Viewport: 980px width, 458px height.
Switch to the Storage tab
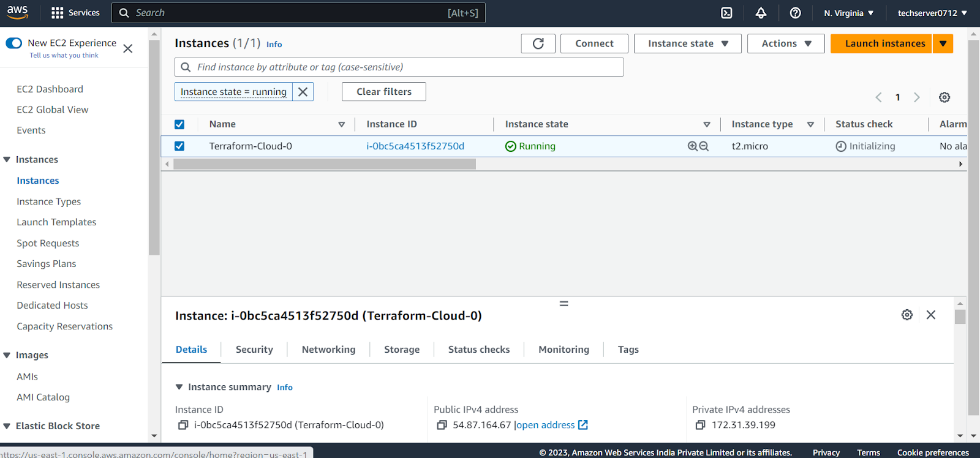click(402, 350)
